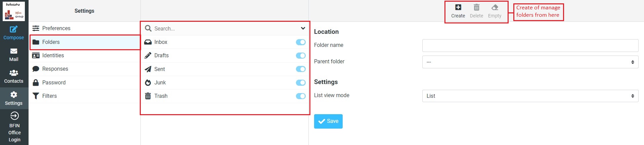Disable the Drafts folder subscription toggle
Screen dimensions: 644x145
[301, 56]
